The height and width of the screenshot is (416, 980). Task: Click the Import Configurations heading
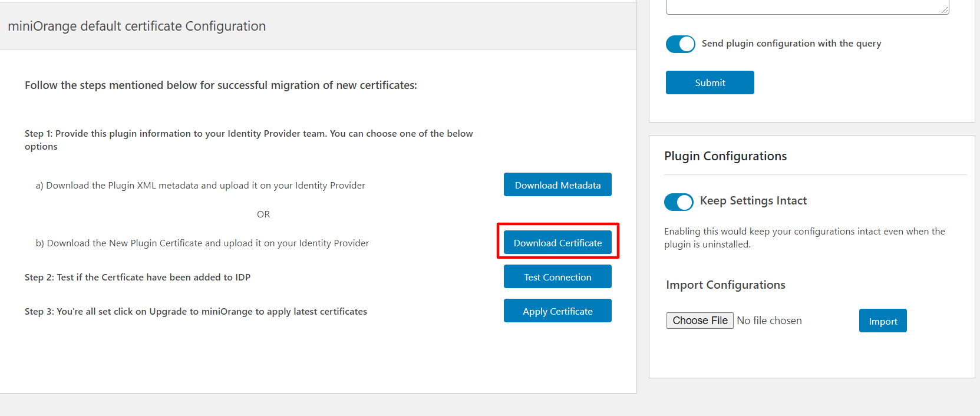pyautogui.click(x=725, y=285)
